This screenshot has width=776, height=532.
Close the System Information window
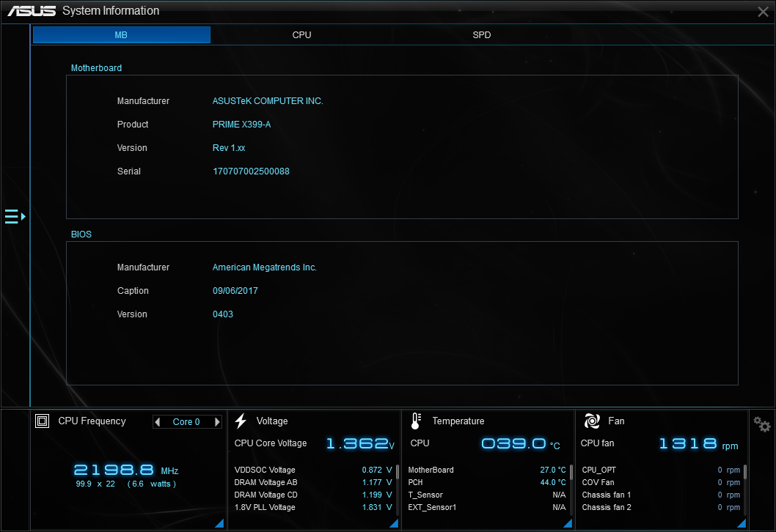[x=763, y=12]
